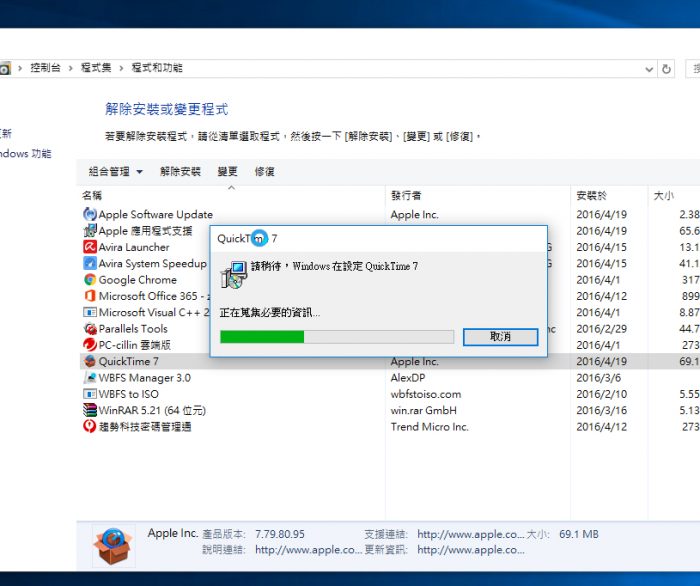The height and width of the screenshot is (586, 700).
Task: Click the 69.1 MB size in details pane
Action: click(579, 534)
